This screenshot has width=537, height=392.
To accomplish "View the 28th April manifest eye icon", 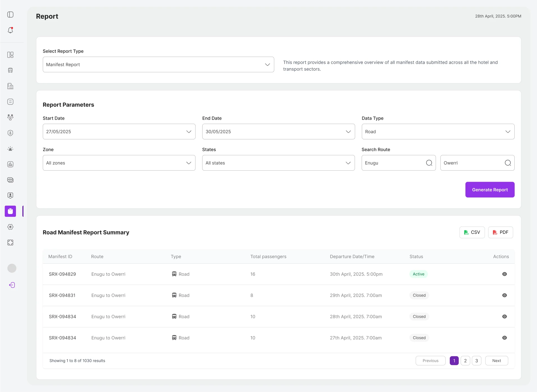I will click(505, 317).
